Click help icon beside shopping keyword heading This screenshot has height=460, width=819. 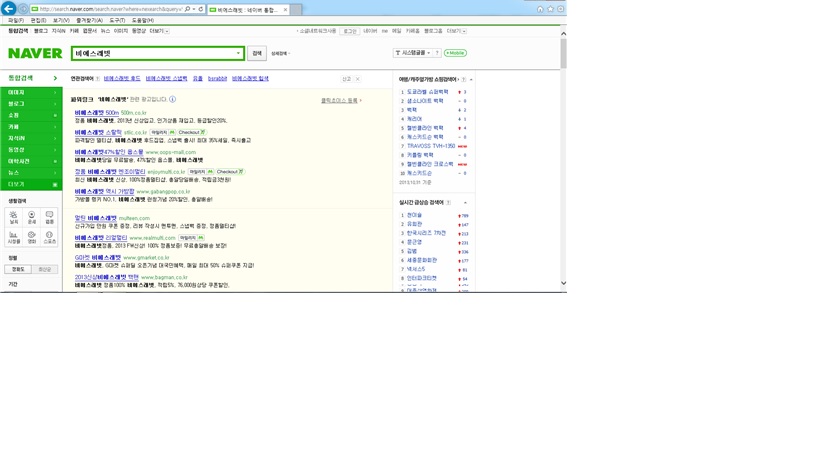463,79
